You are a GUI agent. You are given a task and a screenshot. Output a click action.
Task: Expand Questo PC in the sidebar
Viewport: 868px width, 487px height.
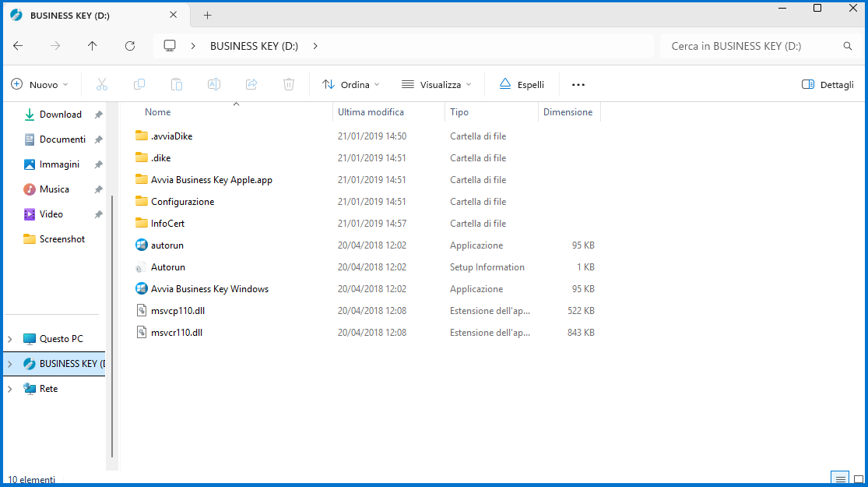pos(10,338)
